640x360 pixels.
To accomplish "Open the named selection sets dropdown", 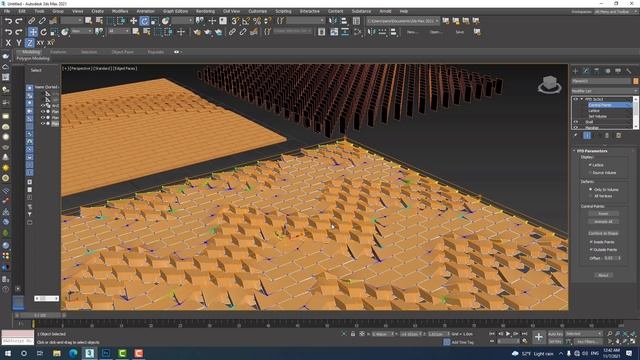I will tap(305, 20).
